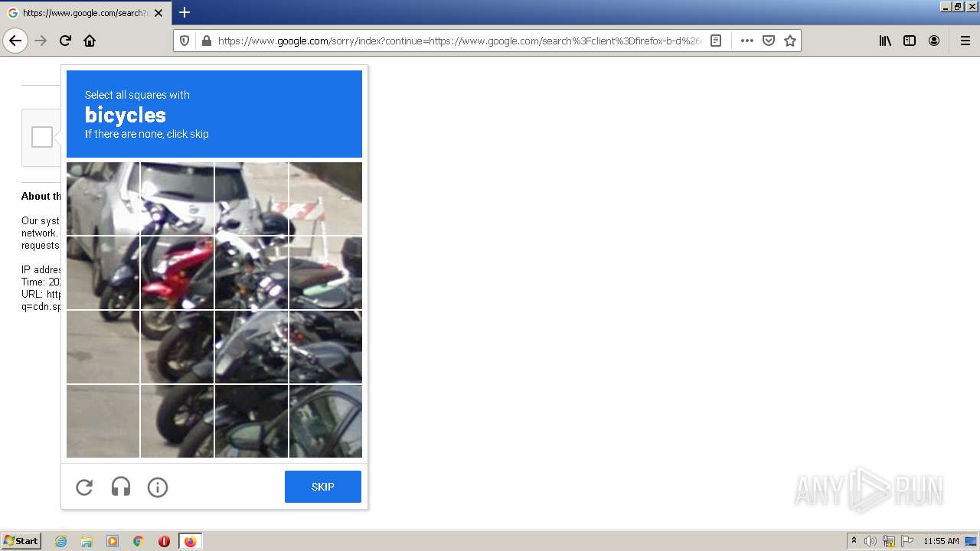Image resolution: width=980 pixels, height=551 pixels.
Task: Click the browser Forward arrow button
Action: click(41, 41)
